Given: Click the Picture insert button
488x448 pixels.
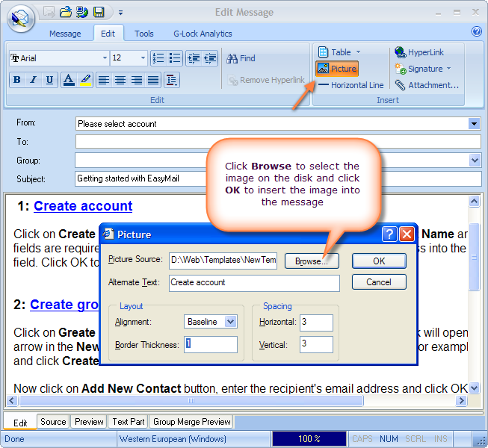Looking at the screenshot, I should coord(337,69).
